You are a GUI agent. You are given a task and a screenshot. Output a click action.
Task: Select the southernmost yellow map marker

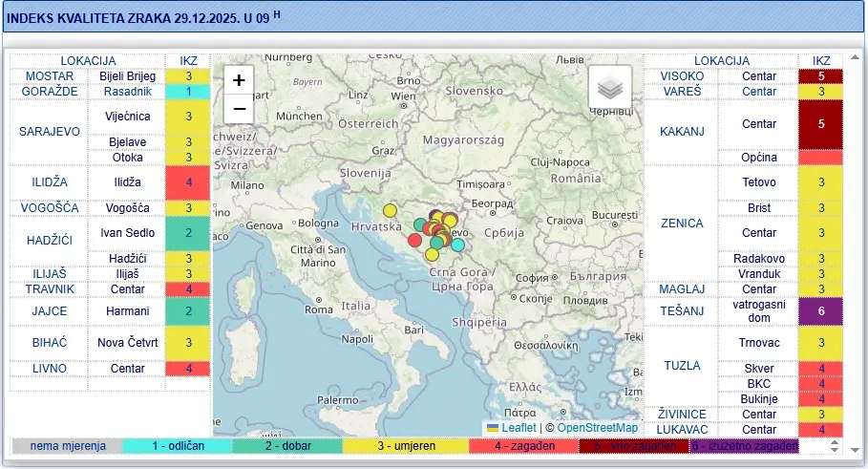click(432, 254)
